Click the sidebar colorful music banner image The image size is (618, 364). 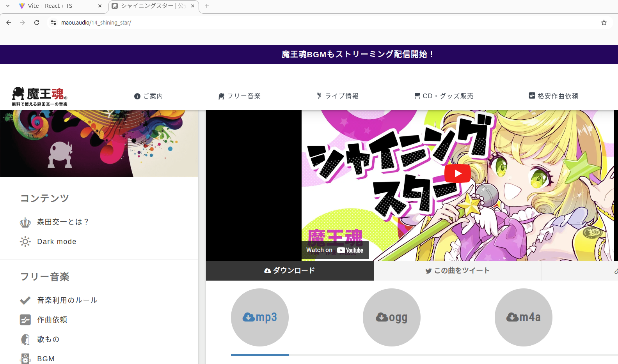pyautogui.click(x=99, y=143)
